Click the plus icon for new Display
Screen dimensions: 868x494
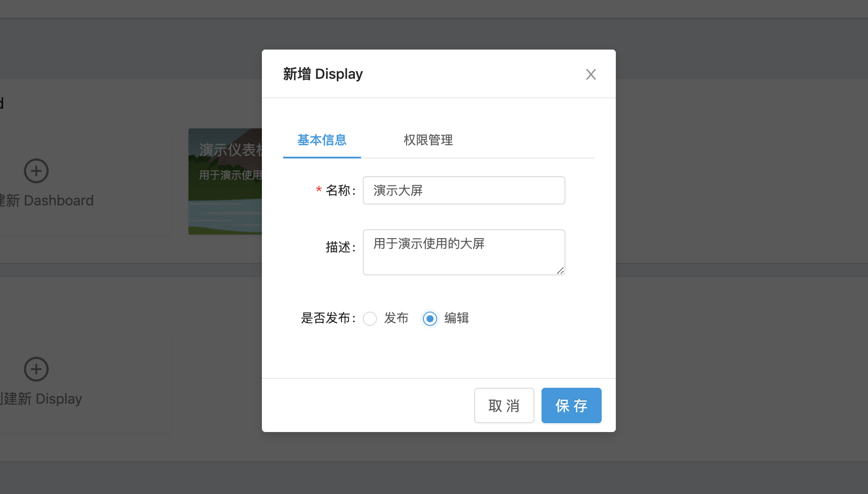36,369
